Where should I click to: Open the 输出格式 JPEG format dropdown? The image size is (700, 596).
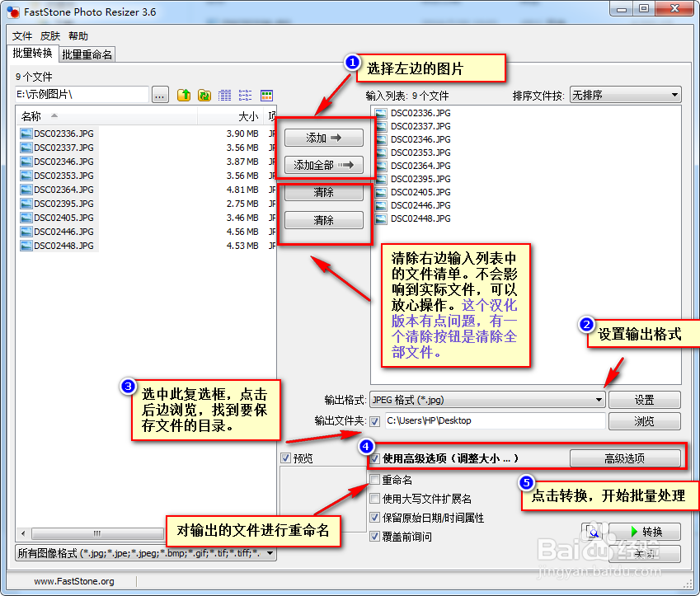487,400
